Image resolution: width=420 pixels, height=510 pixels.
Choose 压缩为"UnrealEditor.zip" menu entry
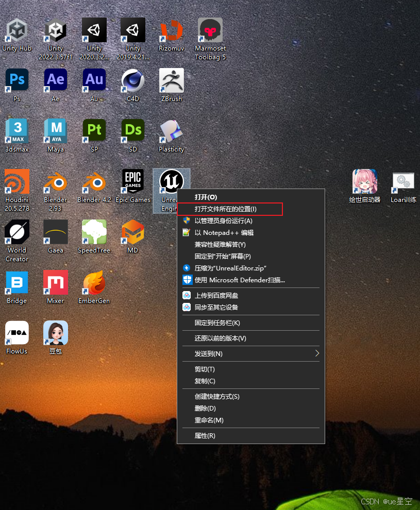(251, 268)
